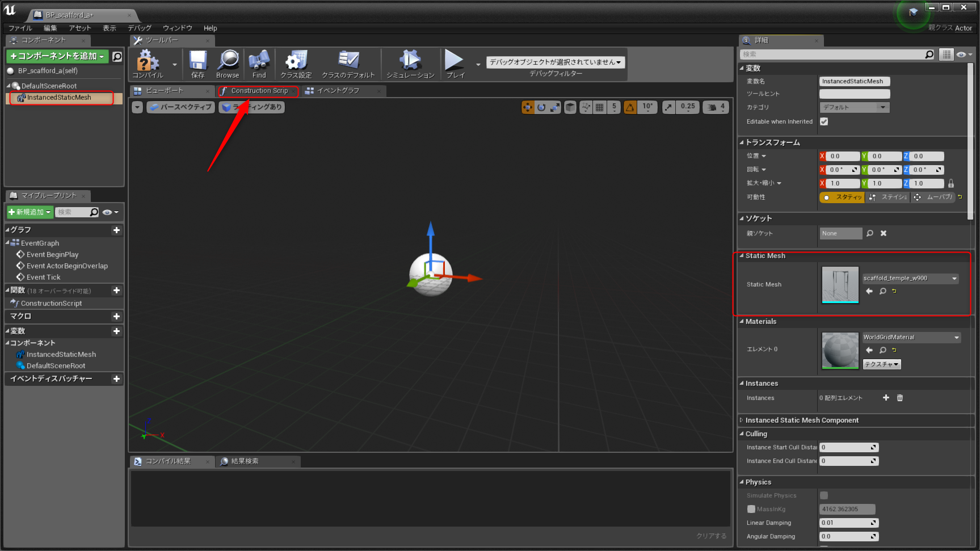
Task: Select InstancedStaticMesh in the components tree
Action: coord(59,98)
